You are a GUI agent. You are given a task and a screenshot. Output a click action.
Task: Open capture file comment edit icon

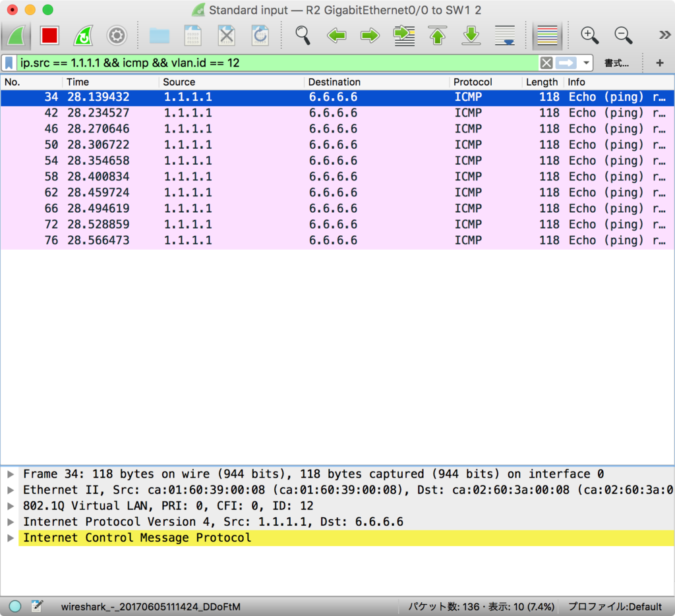tap(38, 607)
